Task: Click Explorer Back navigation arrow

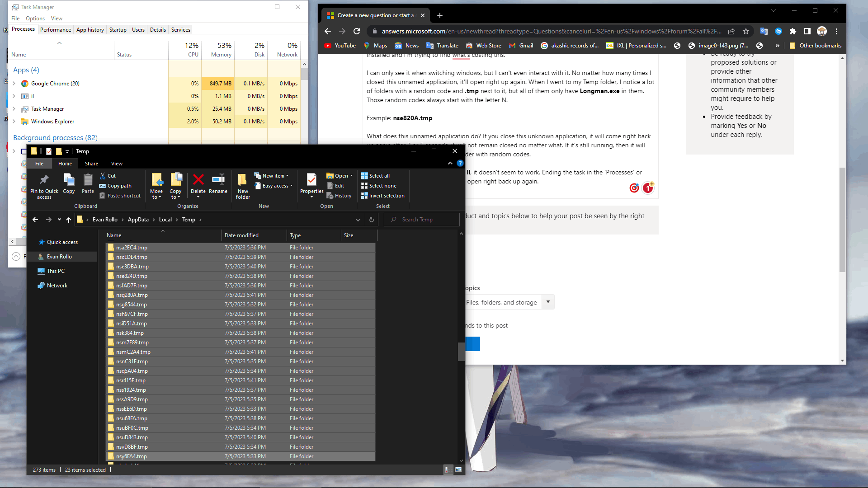Action: click(35, 220)
